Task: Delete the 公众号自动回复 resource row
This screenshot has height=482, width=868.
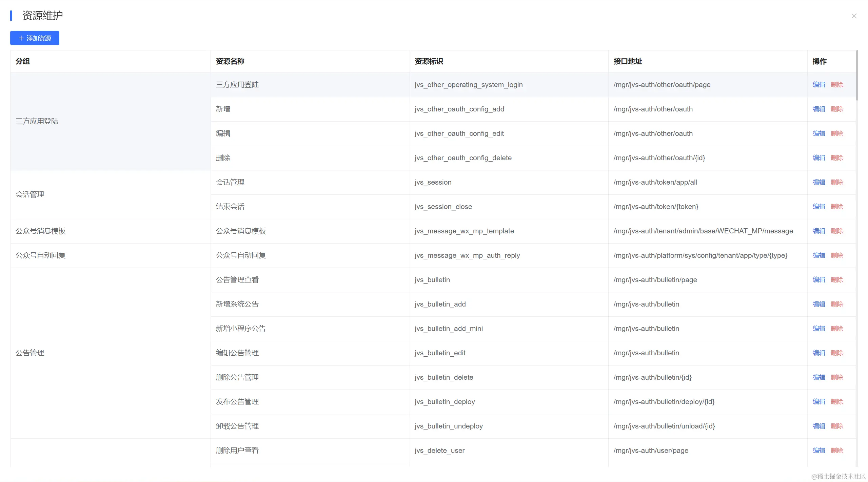Action: tap(836, 255)
